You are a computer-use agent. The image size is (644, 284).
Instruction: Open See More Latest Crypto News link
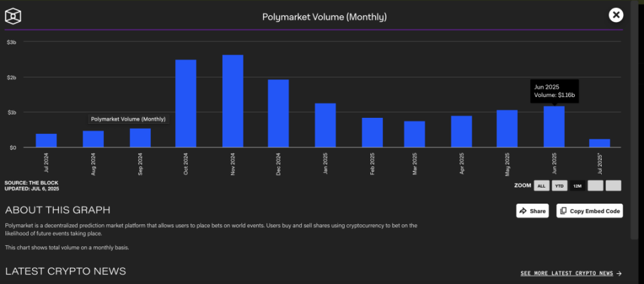click(x=571, y=273)
